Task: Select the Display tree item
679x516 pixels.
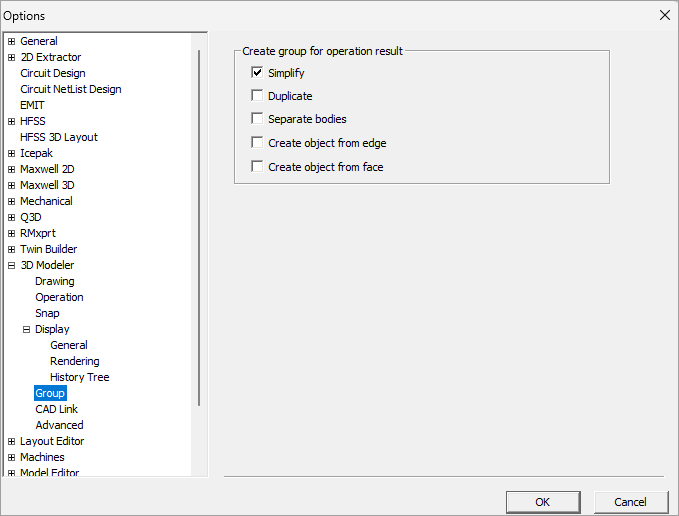Action: [x=52, y=329]
